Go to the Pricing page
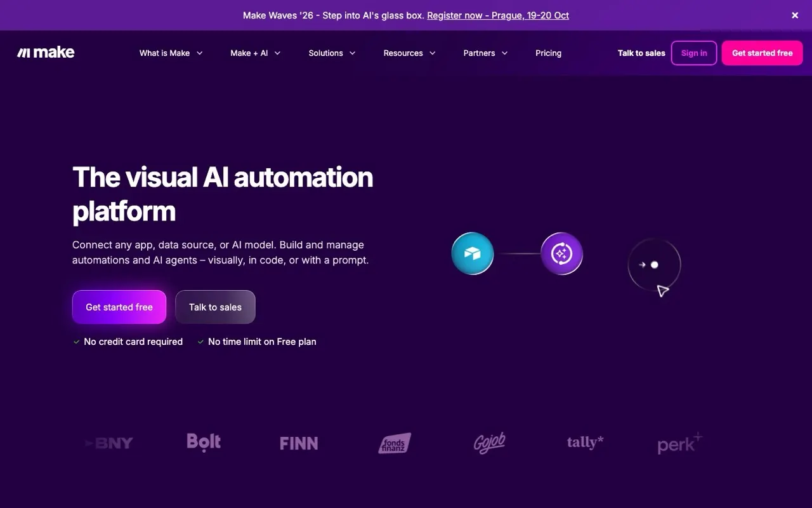 pyautogui.click(x=548, y=53)
